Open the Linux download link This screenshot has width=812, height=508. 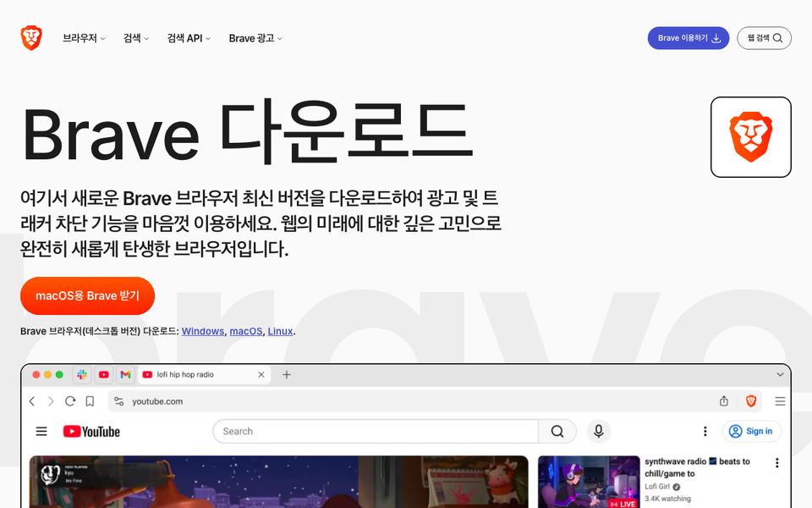280,331
